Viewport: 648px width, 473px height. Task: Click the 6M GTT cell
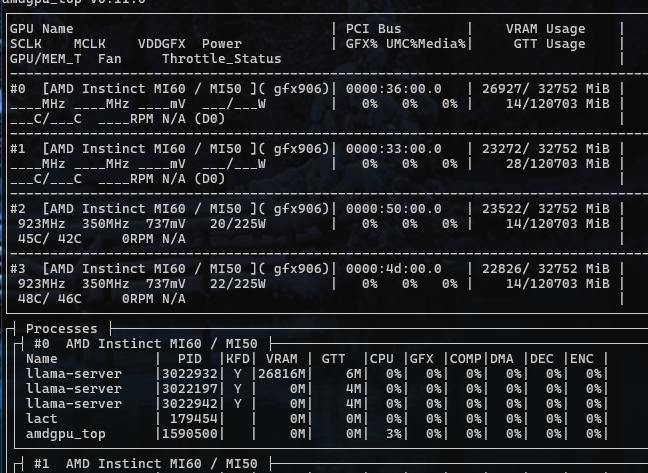point(354,374)
